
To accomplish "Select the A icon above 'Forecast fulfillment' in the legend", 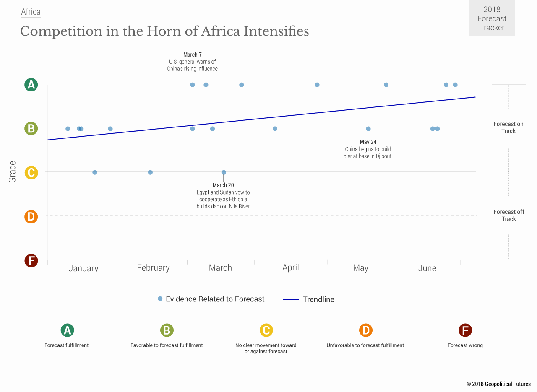I will [67, 330].
